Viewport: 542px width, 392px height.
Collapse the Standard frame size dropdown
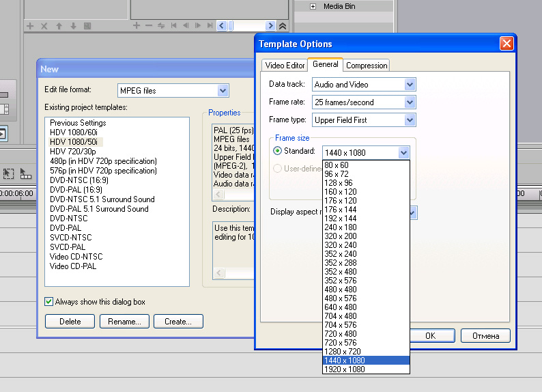[x=403, y=152]
